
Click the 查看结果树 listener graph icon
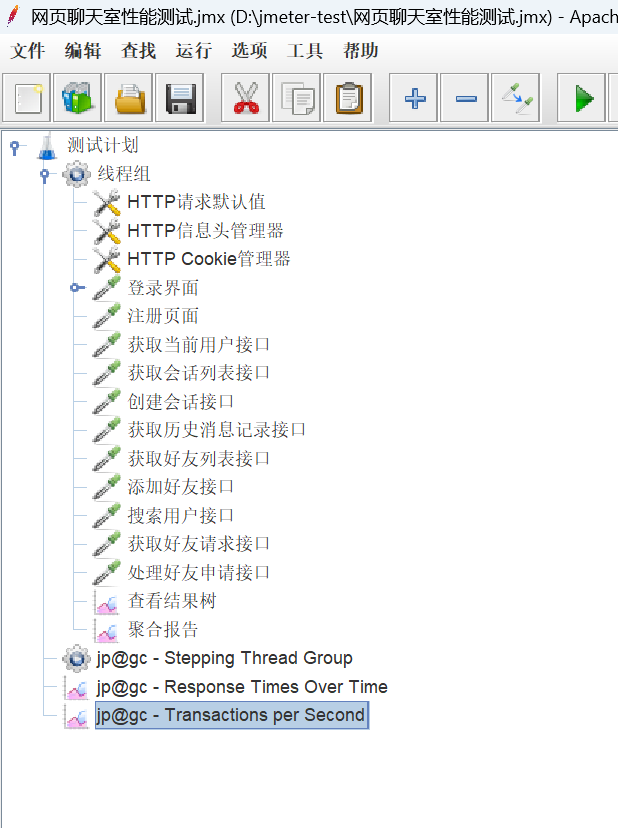click(107, 601)
